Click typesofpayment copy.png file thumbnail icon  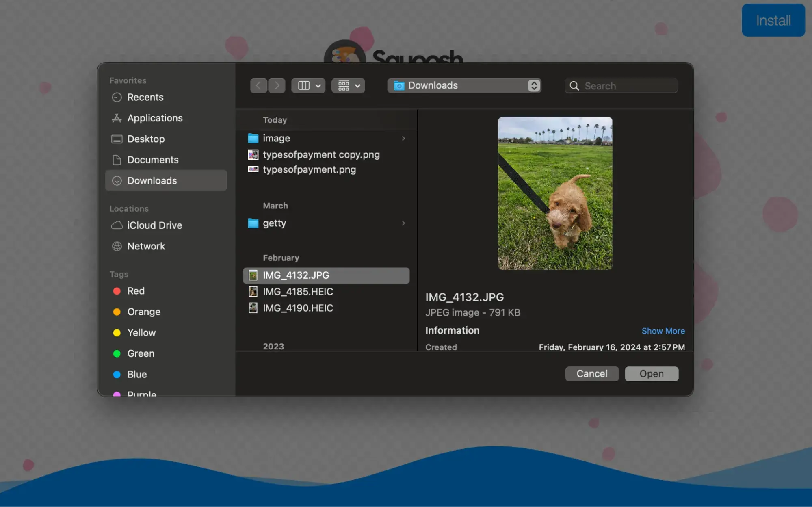tap(253, 154)
